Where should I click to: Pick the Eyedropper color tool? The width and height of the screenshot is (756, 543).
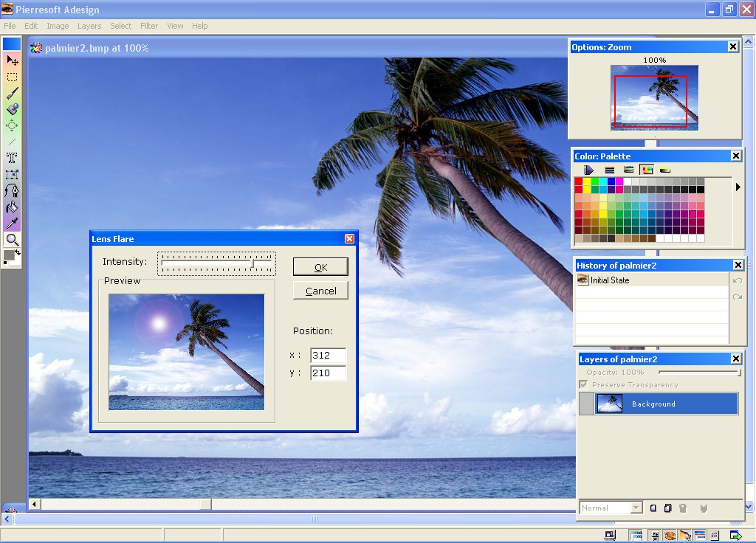[x=12, y=223]
